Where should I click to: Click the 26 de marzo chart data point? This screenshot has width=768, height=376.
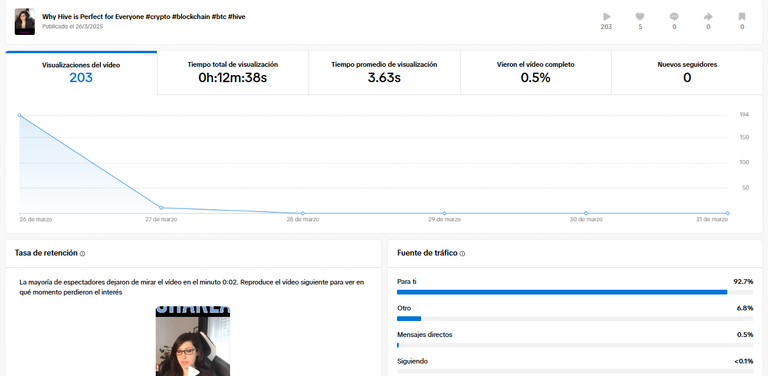[x=20, y=115]
